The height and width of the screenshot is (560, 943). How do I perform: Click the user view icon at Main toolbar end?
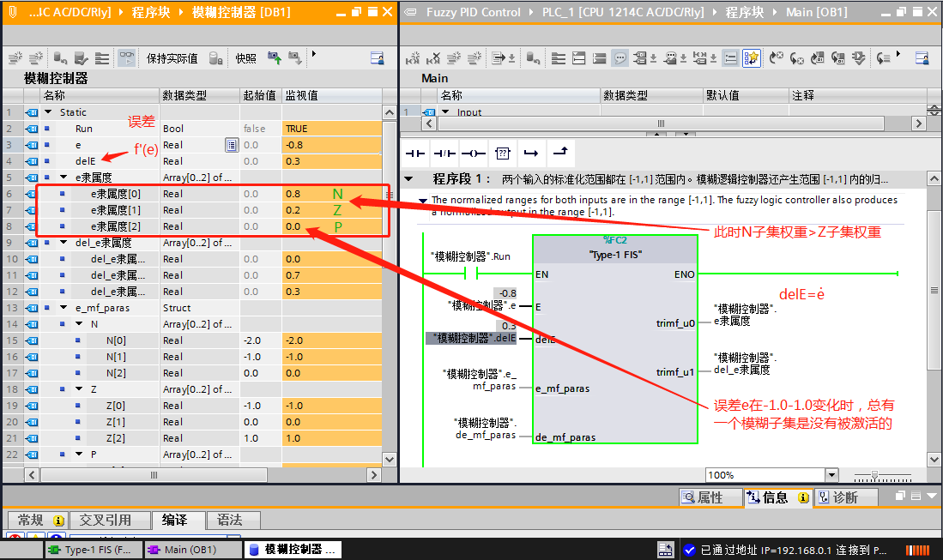point(922,58)
